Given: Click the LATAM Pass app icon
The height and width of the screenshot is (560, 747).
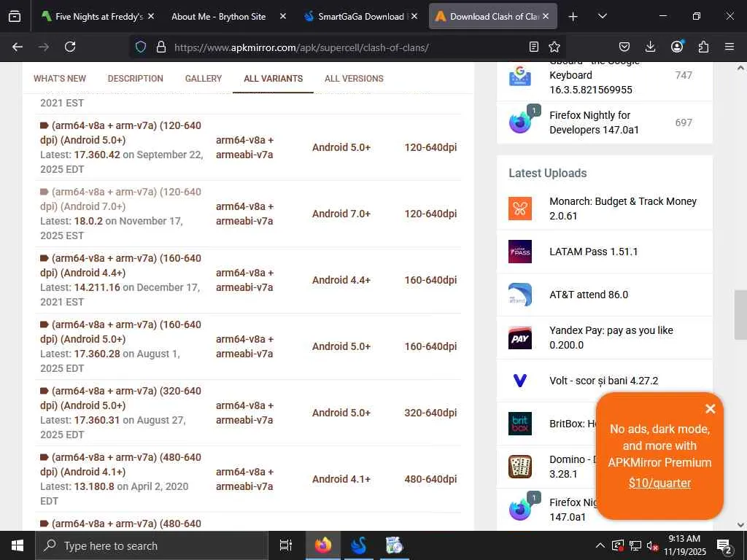Looking at the screenshot, I should click(x=519, y=252).
